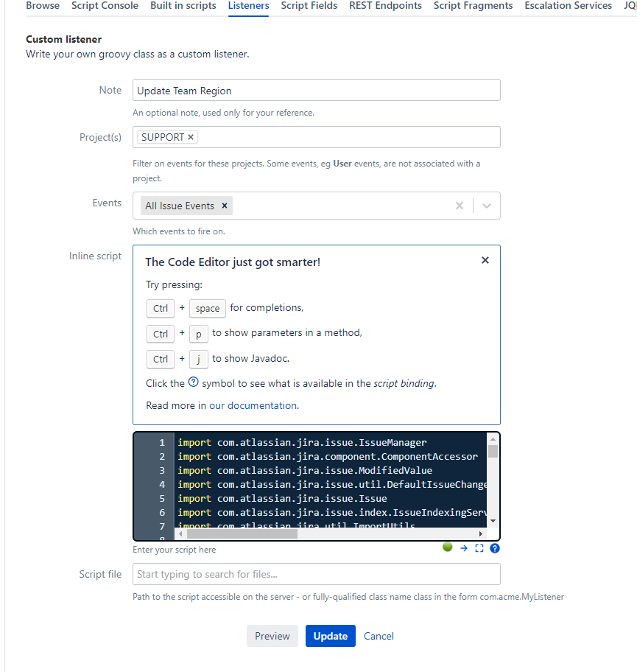Open the Events dropdown chevron

point(486,206)
